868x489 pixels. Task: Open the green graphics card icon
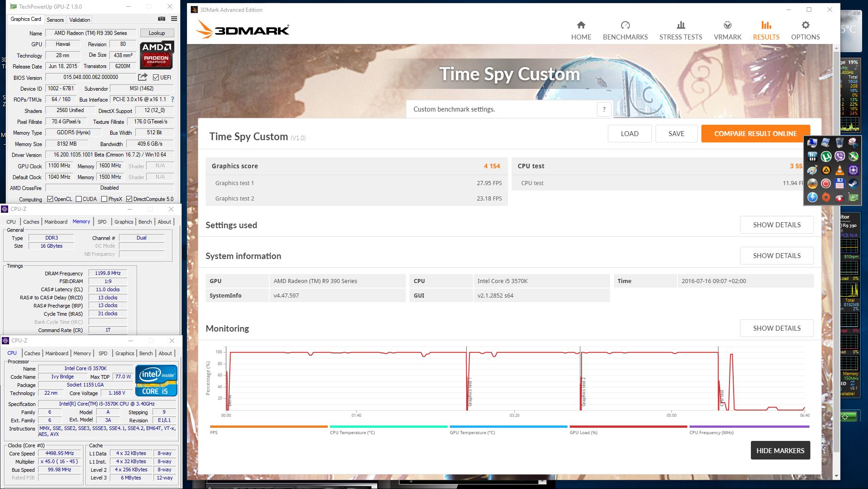pyautogui.click(x=853, y=197)
